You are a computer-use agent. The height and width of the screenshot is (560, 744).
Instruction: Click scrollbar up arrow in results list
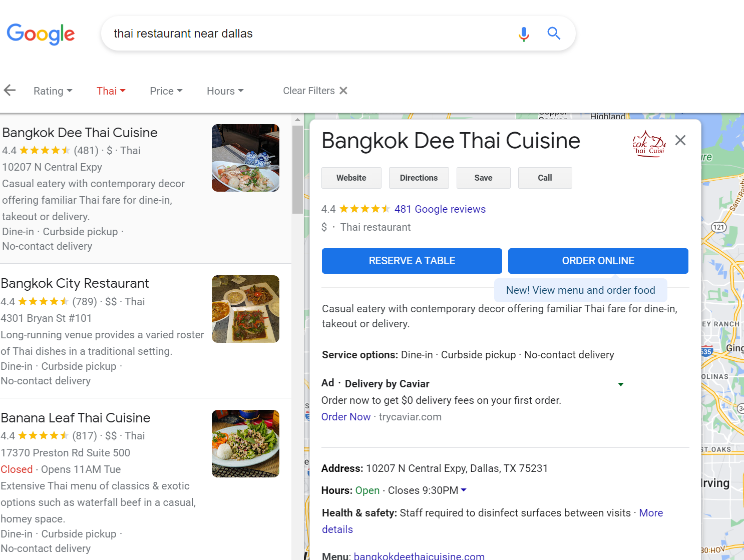297,120
